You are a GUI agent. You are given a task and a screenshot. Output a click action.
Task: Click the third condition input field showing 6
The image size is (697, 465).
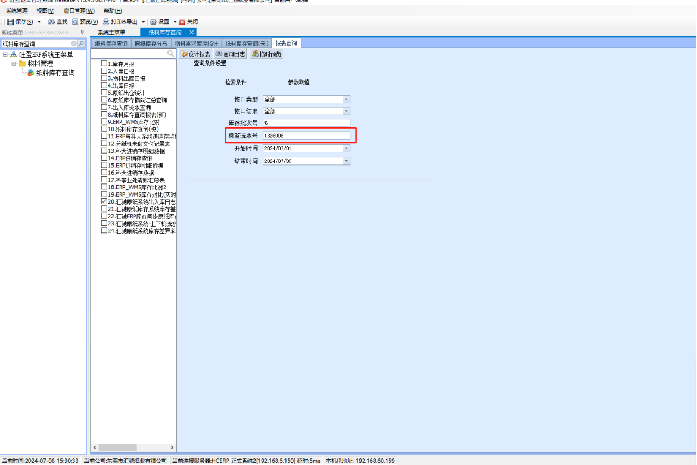(x=307, y=123)
